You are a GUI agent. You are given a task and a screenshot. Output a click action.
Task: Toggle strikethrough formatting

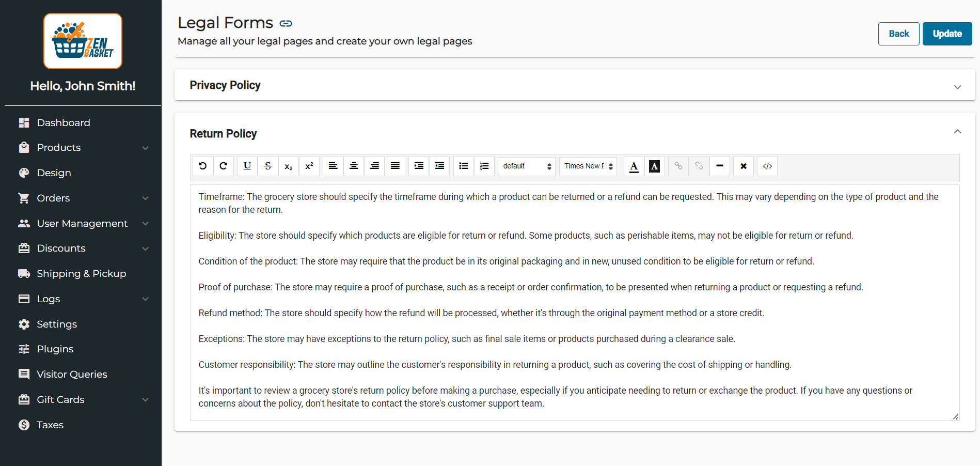[x=268, y=166]
